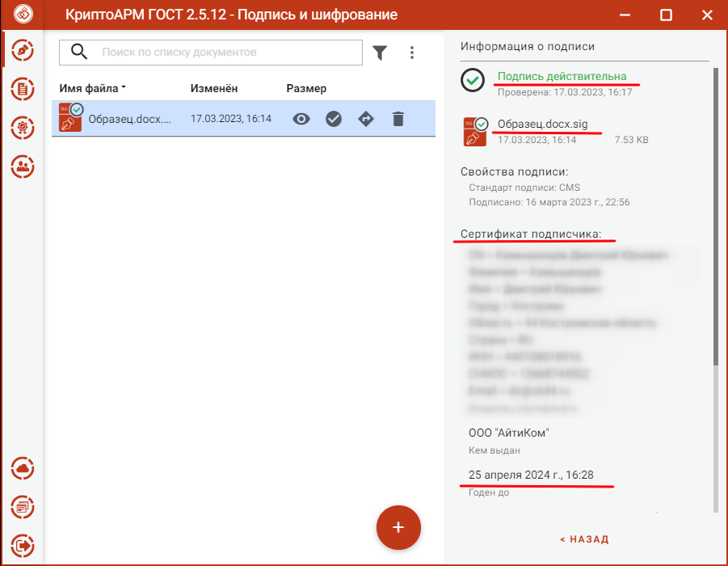The width and height of the screenshot is (728, 566).
Task: Click the Изменён column header
Action: pyautogui.click(x=214, y=88)
